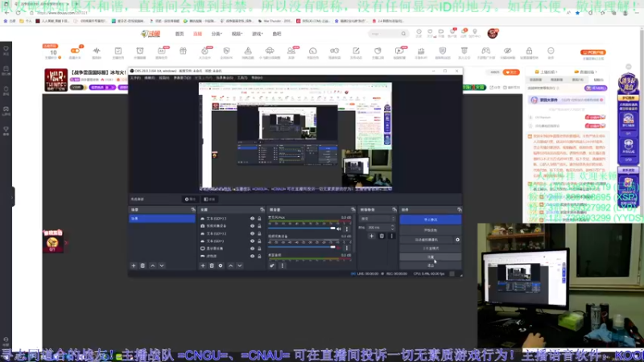Open the scene transition type combo box
The image size is (644, 362).
pos(378,219)
